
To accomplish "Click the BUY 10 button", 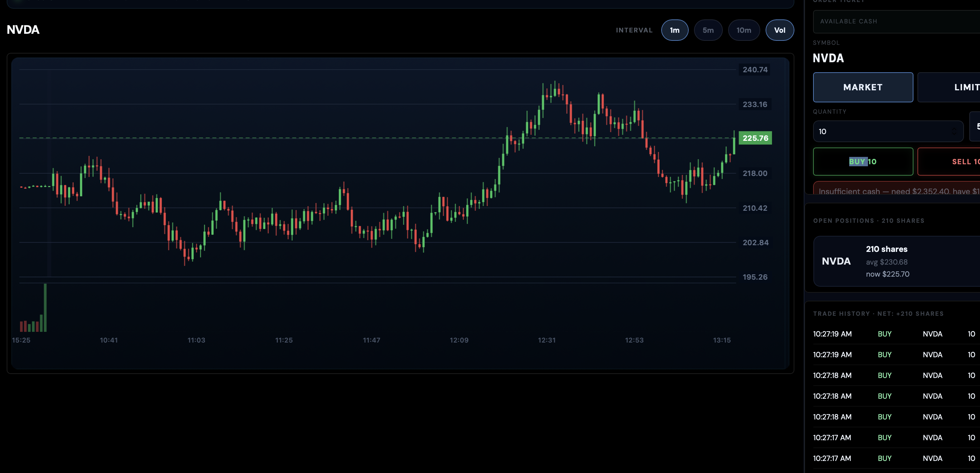I will tap(863, 161).
